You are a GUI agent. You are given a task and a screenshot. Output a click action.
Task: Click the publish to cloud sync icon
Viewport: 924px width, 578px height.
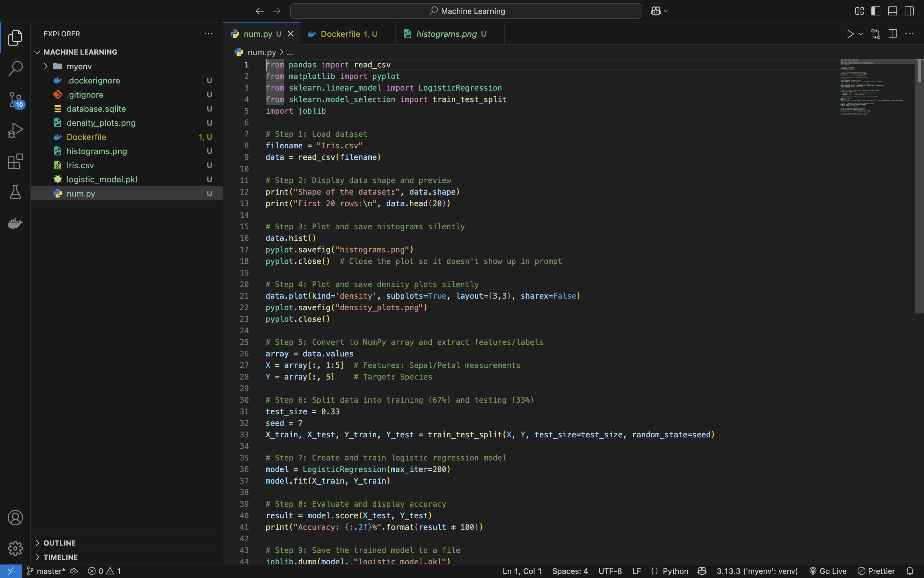click(x=74, y=571)
